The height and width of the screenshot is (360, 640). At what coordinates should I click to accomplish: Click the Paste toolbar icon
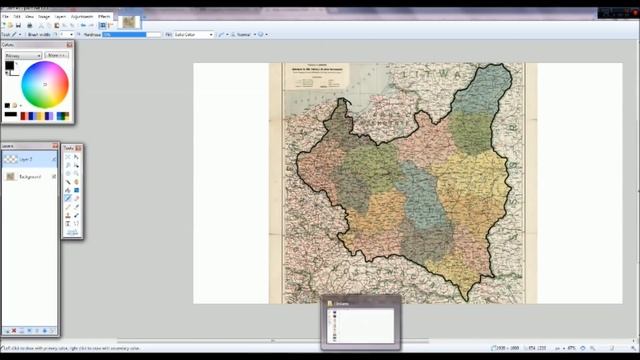[57, 25]
